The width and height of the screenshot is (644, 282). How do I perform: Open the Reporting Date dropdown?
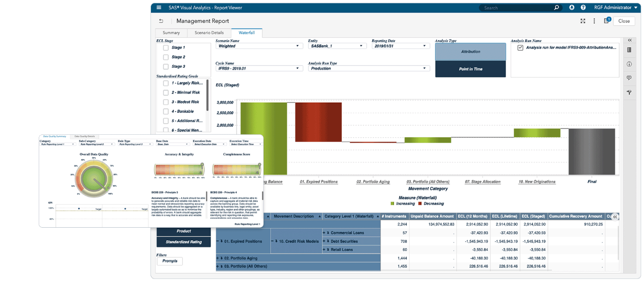pos(400,46)
